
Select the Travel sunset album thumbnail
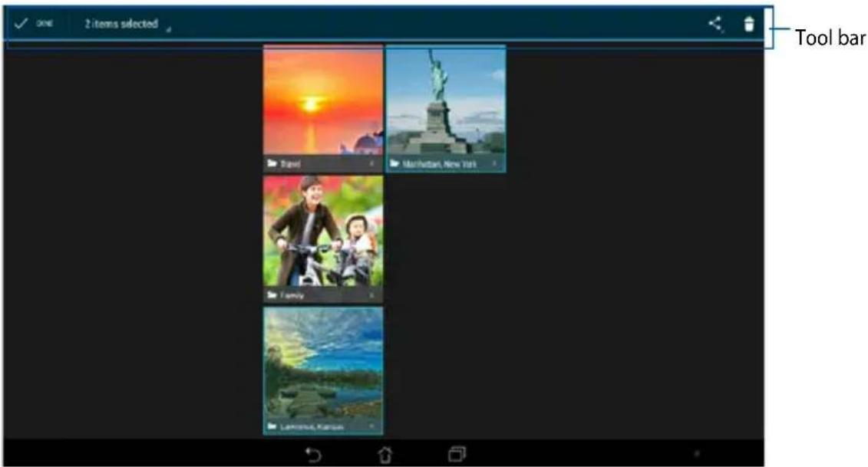[323, 100]
